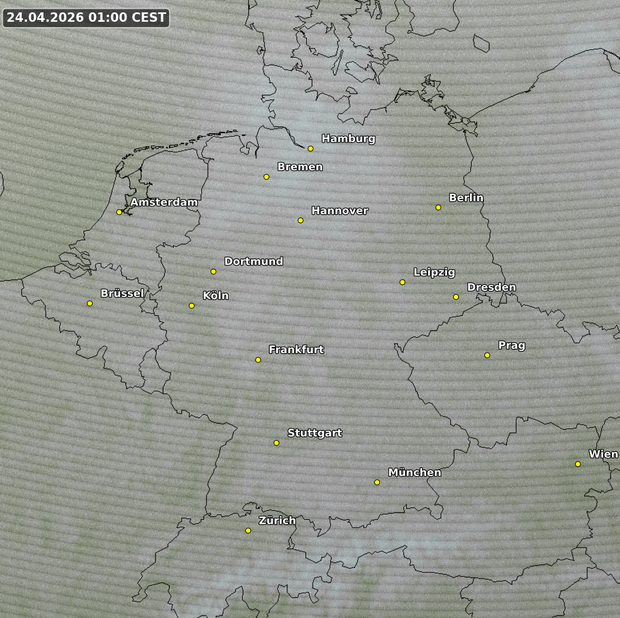The height and width of the screenshot is (618, 620).
Task: Select the Stuttgart text label
Action: (315, 433)
